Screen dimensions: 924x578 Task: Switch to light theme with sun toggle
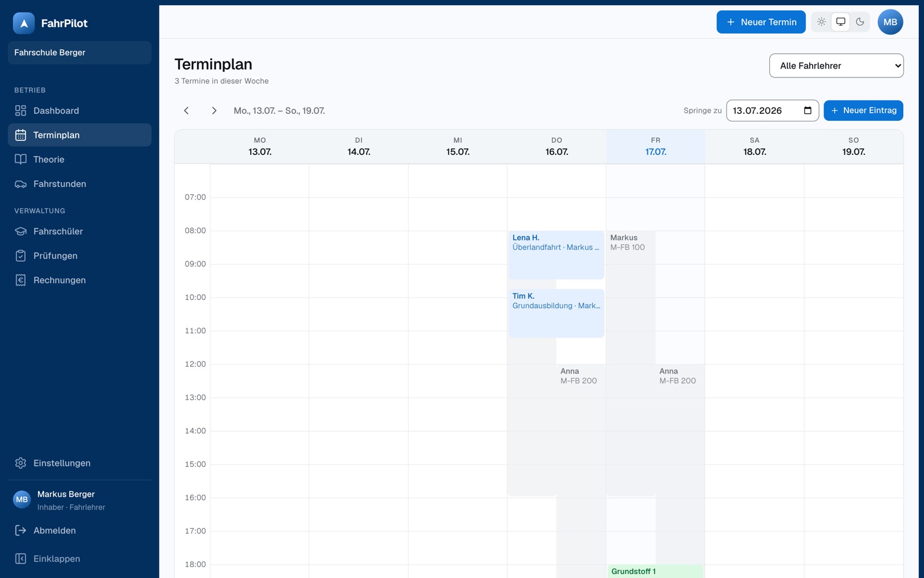[x=821, y=22]
